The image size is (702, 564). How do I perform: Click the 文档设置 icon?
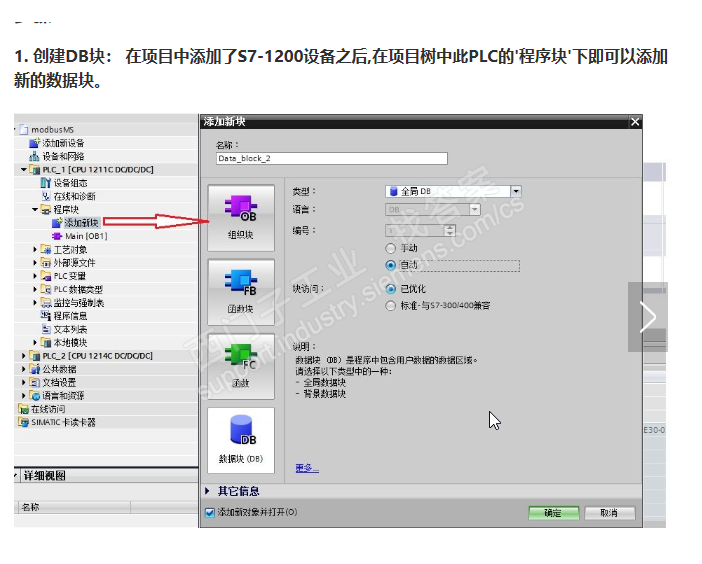pyautogui.click(x=35, y=382)
